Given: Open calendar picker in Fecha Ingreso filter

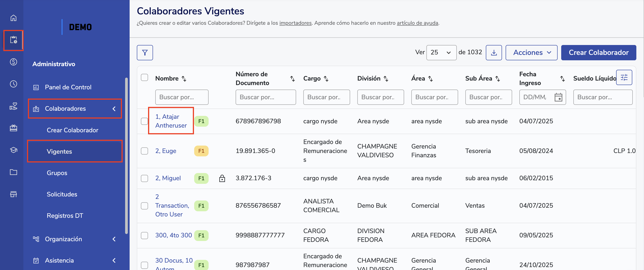Looking at the screenshot, I should (558, 97).
